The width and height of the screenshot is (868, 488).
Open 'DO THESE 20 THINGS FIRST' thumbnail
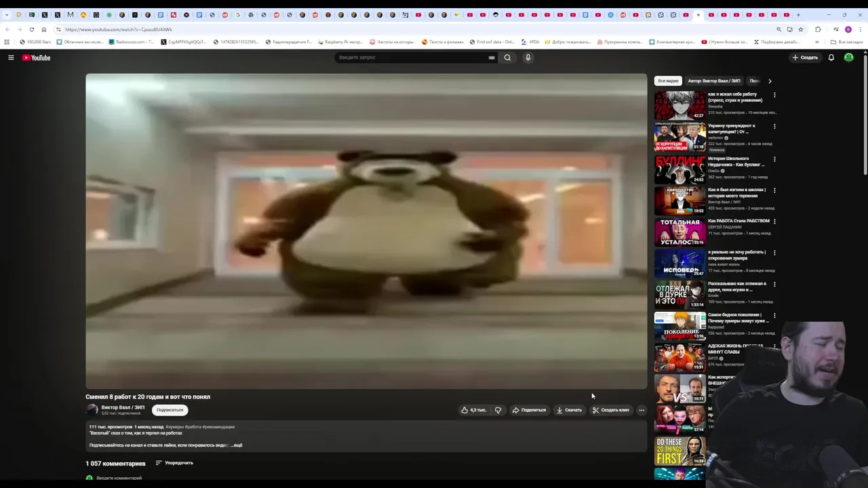pos(679,451)
